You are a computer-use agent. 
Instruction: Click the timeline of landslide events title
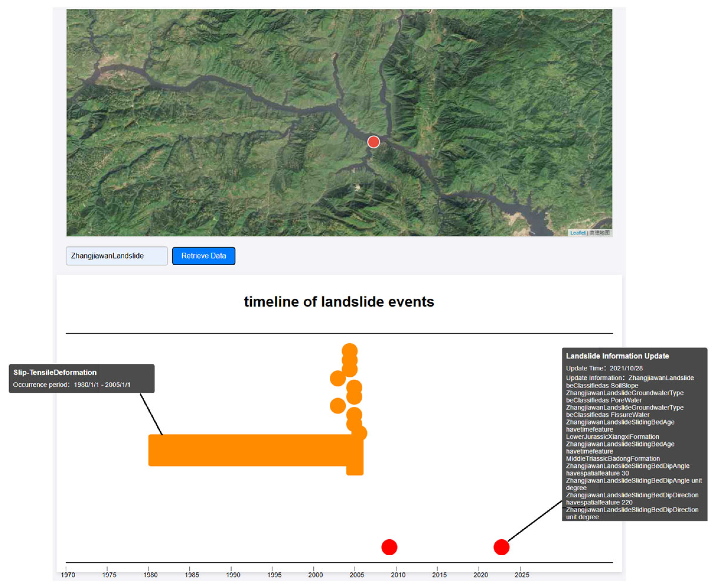coord(339,302)
